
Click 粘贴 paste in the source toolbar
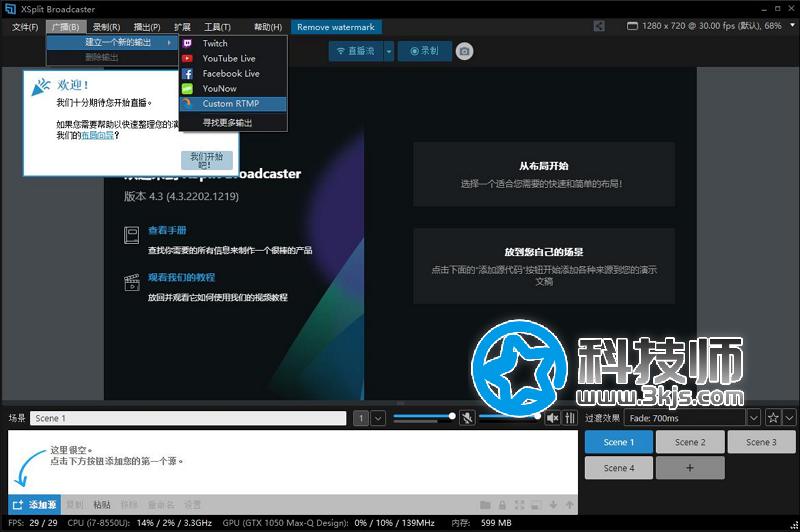(x=102, y=505)
